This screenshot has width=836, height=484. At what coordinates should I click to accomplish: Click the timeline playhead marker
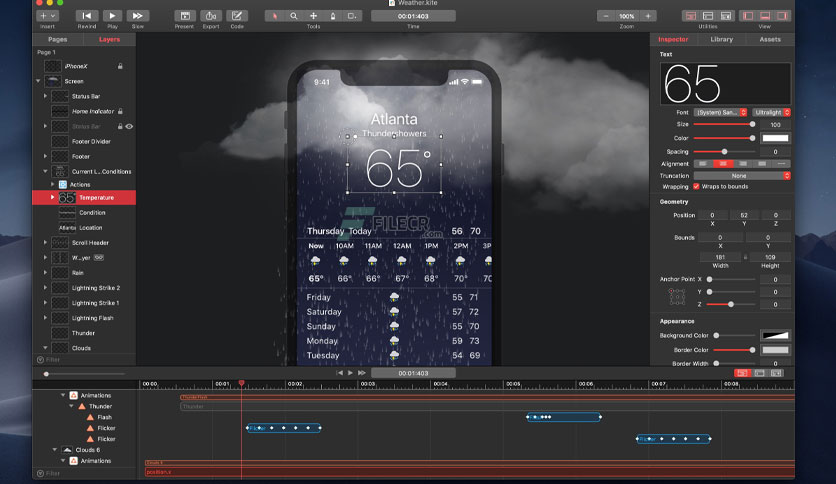click(x=242, y=383)
